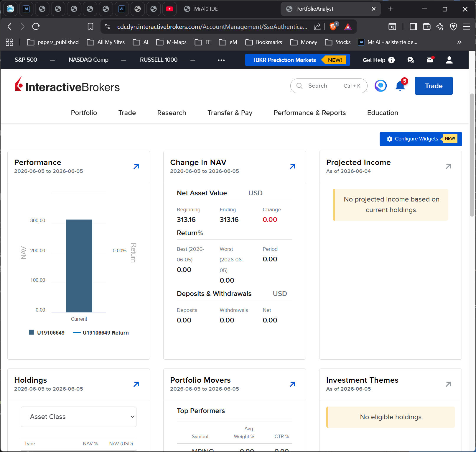476x452 pixels.
Task: Open the page search magnifier icon
Action: tap(392, 27)
